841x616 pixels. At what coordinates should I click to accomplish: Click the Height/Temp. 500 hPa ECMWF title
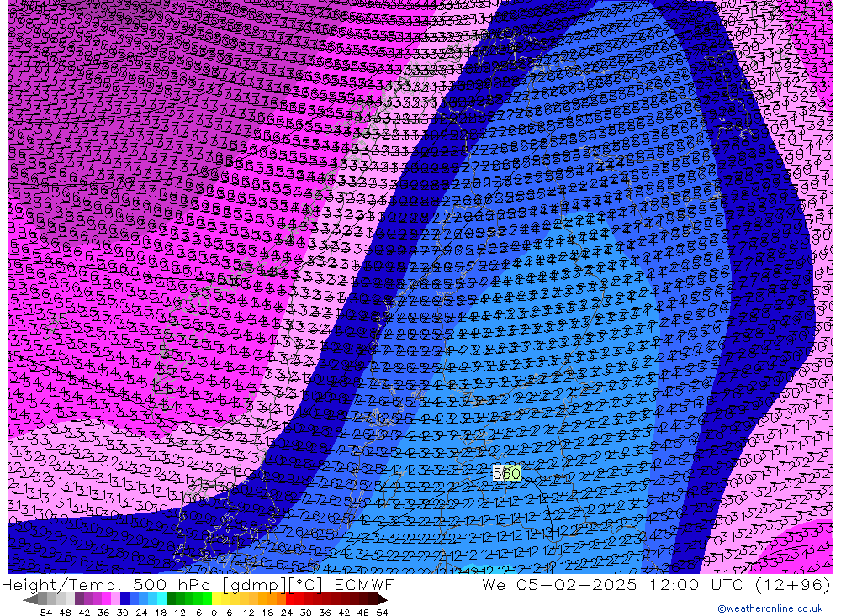click(x=198, y=584)
